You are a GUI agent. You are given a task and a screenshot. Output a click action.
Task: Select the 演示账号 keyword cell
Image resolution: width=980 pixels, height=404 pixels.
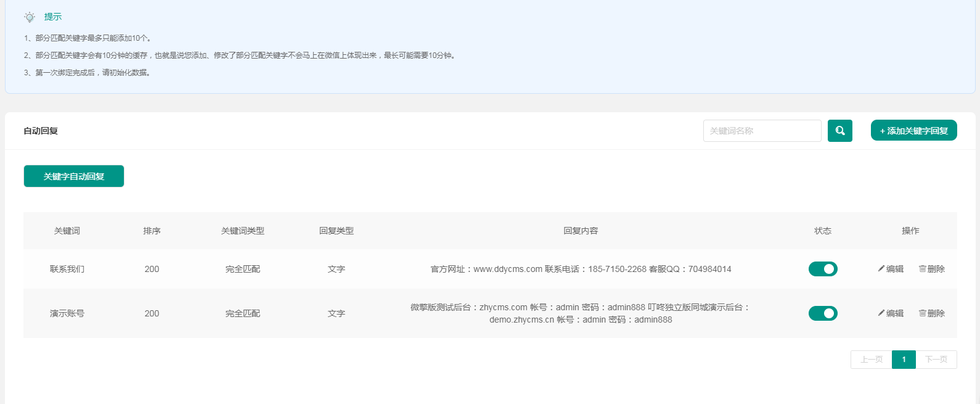pyautogui.click(x=67, y=313)
